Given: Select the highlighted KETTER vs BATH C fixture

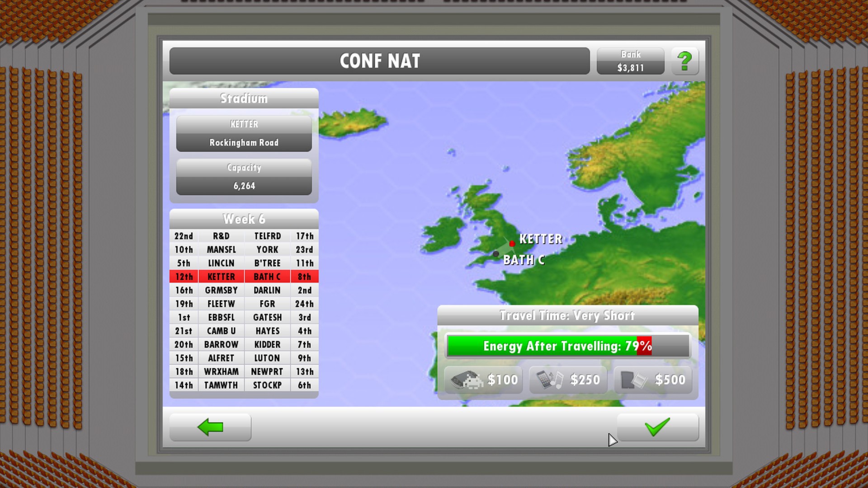Looking at the screenshot, I should (x=244, y=277).
